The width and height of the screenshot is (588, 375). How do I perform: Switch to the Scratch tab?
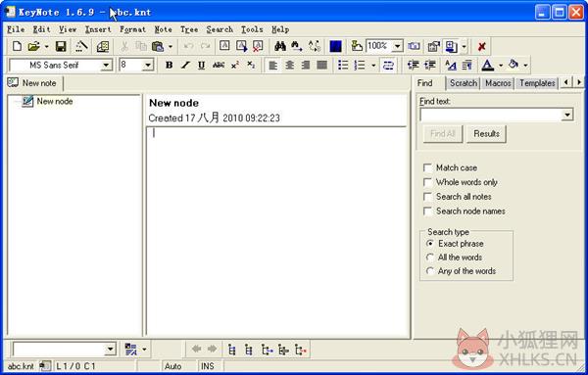coord(464,83)
